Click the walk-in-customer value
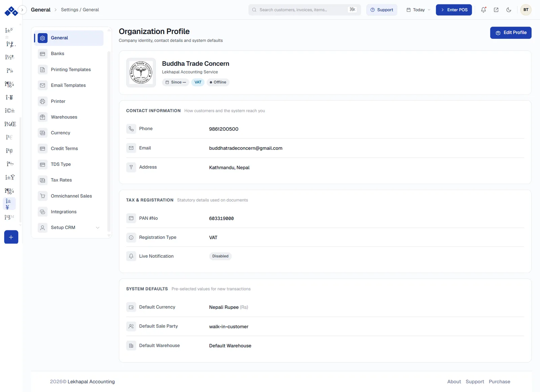 coord(229,327)
